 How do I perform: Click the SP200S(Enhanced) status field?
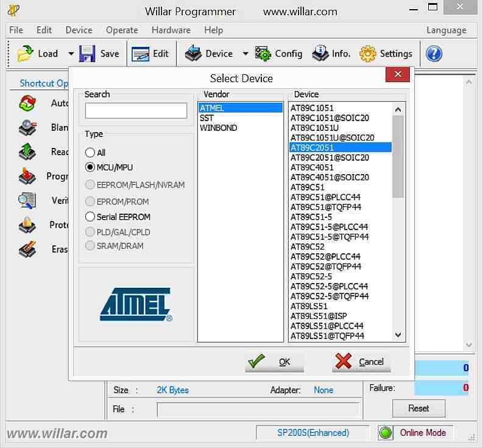click(x=312, y=433)
